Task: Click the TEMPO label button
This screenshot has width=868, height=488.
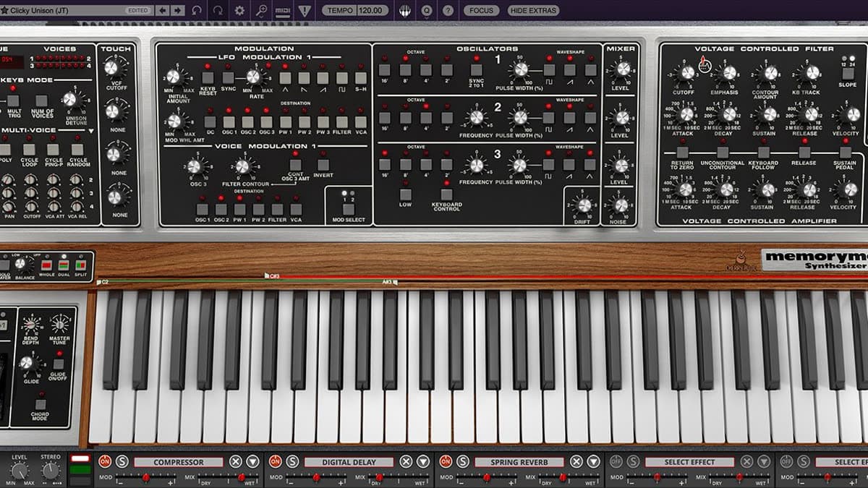Action: [x=339, y=11]
